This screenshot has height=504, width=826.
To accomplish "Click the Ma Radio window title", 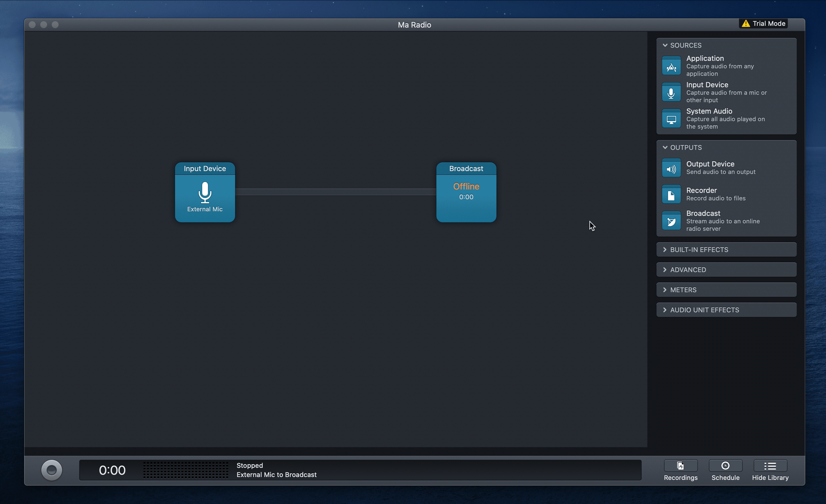I will point(414,25).
